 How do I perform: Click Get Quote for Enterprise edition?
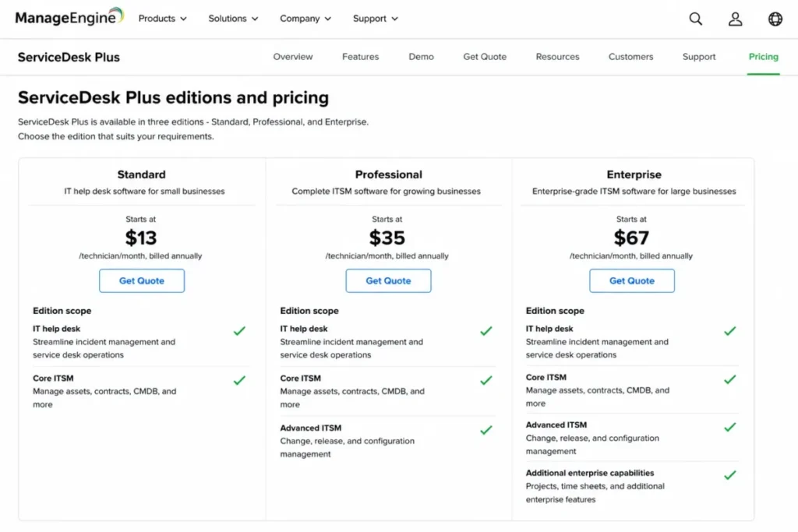631,280
